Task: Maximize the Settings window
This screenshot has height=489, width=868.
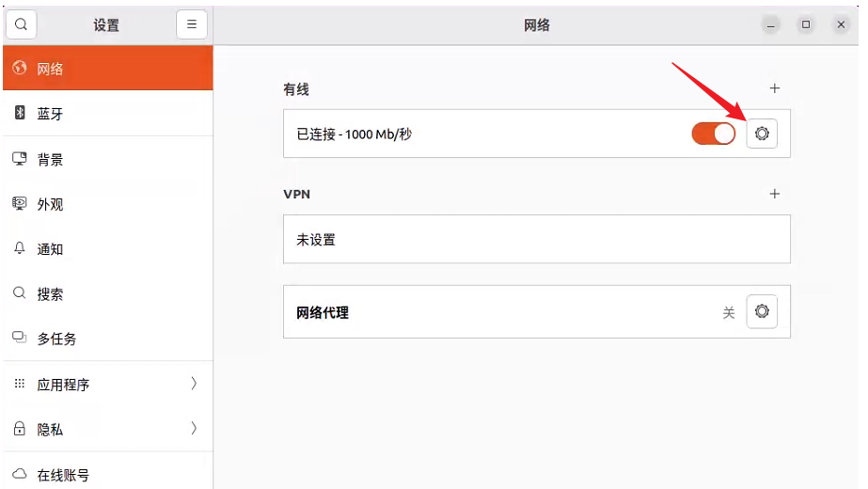Action: (x=806, y=24)
